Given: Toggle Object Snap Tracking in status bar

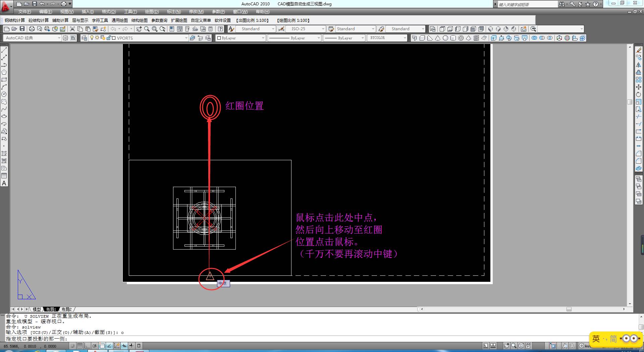Looking at the screenshot, I should (x=109, y=346).
